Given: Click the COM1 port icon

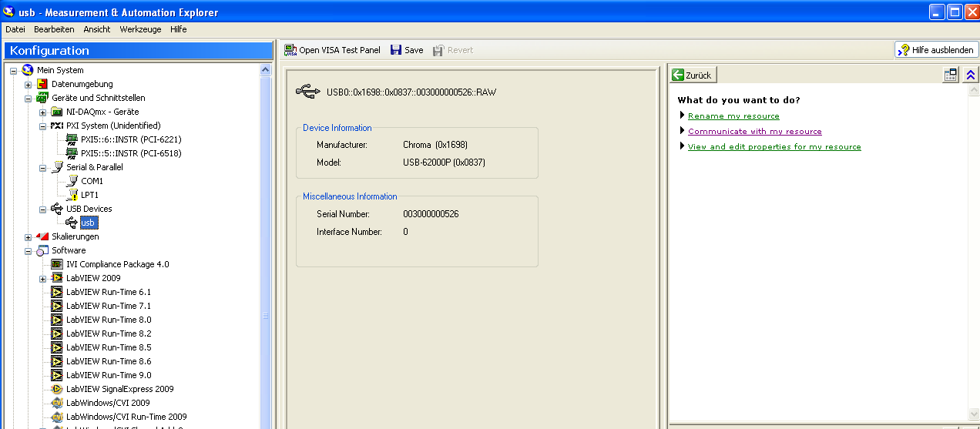Looking at the screenshot, I should [x=72, y=181].
